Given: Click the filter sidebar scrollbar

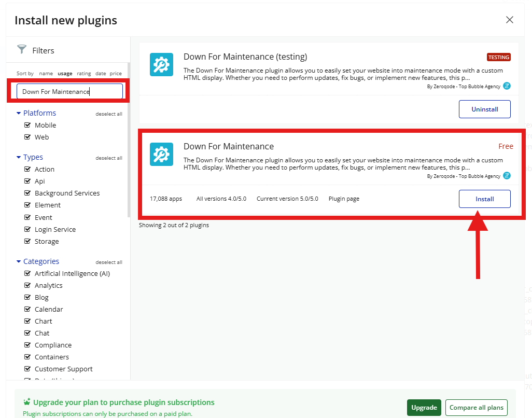Looking at the screenshot, I should point(129,140).
